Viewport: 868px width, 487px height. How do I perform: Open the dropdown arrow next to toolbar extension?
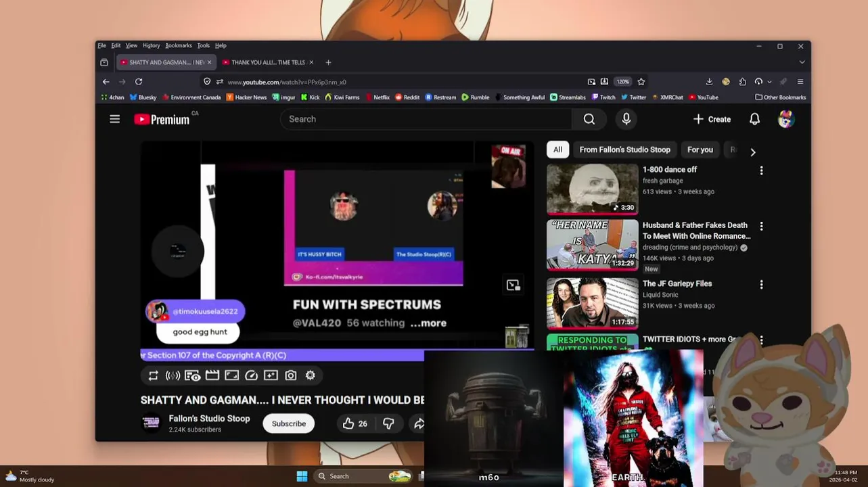(x=769, y=82)
